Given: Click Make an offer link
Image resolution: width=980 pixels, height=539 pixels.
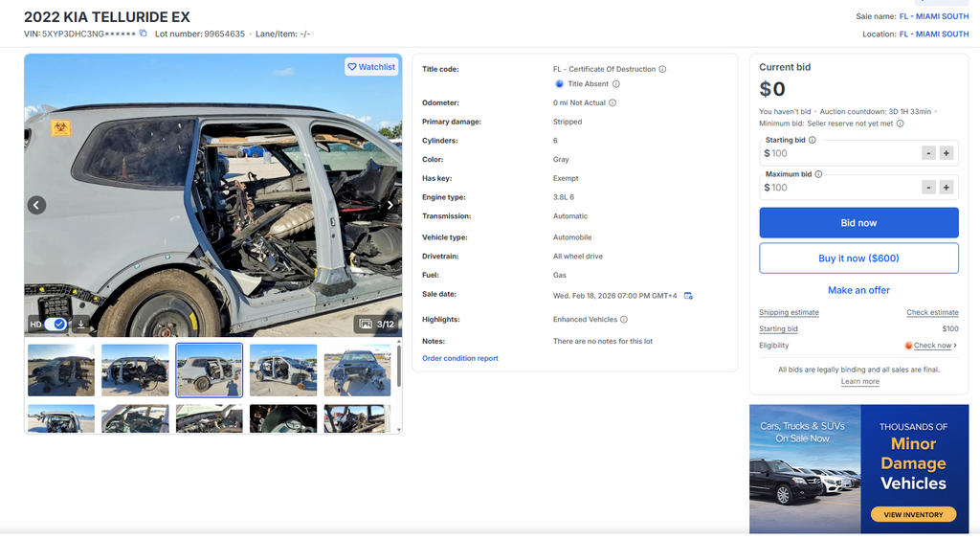Looking at the screenshot, I should point(858,290).
